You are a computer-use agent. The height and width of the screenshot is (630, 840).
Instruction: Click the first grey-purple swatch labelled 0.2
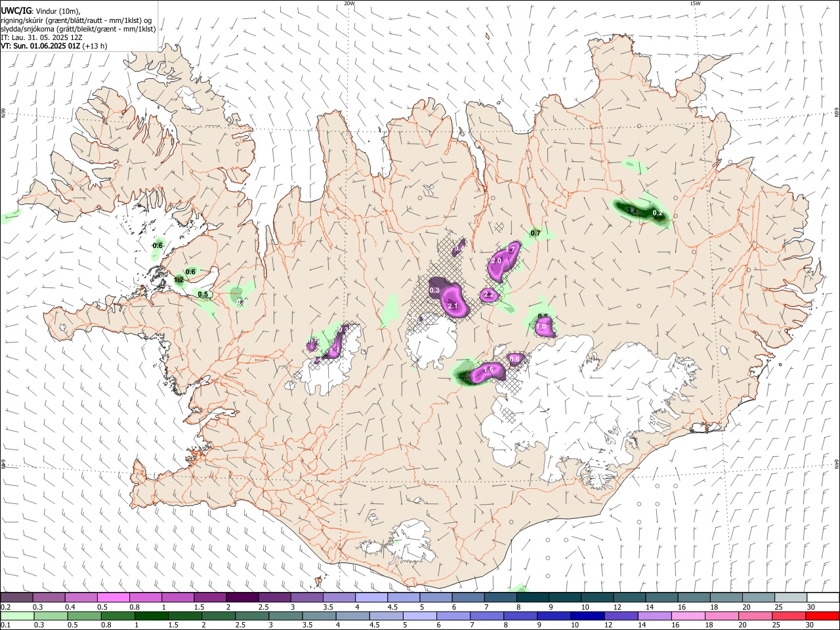pos(17,597)
